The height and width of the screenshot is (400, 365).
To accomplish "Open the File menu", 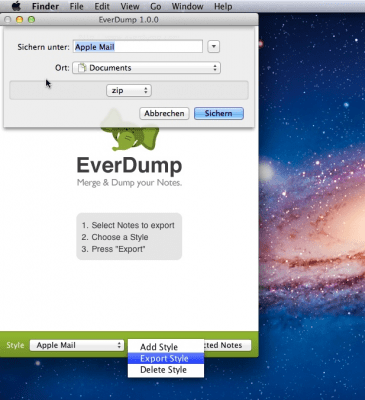I will pos(76,6).
